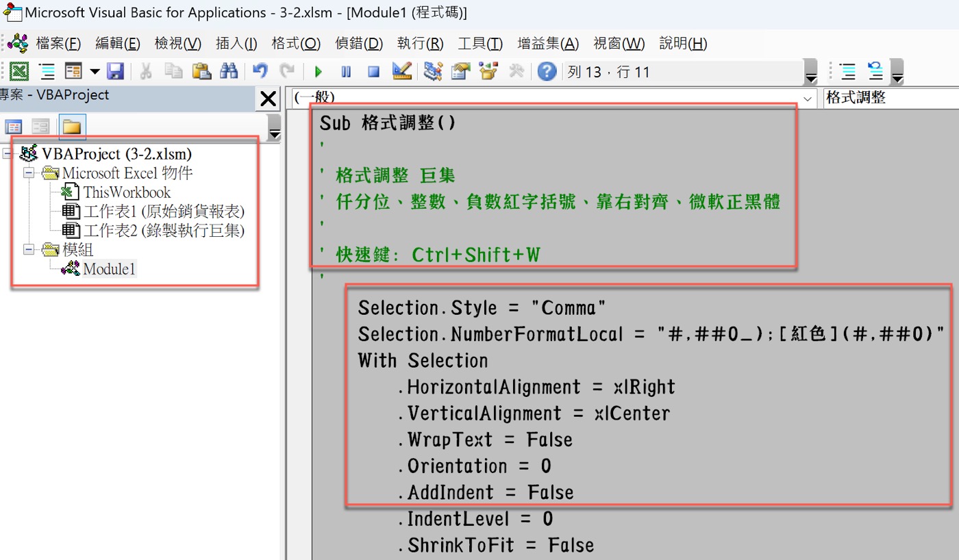Open the Object Browser toolbar icon

(489, 71)
